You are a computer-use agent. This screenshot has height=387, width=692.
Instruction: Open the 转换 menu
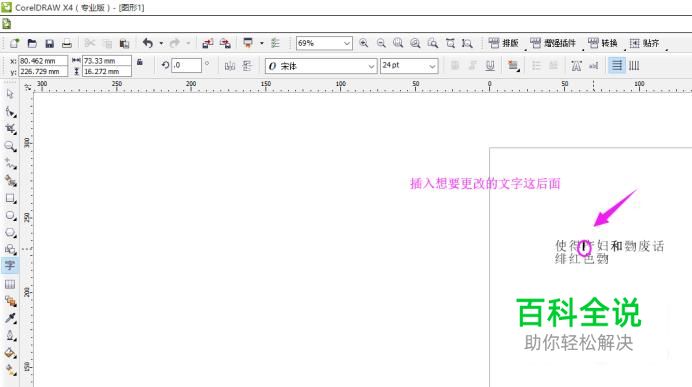pos(603,43)
